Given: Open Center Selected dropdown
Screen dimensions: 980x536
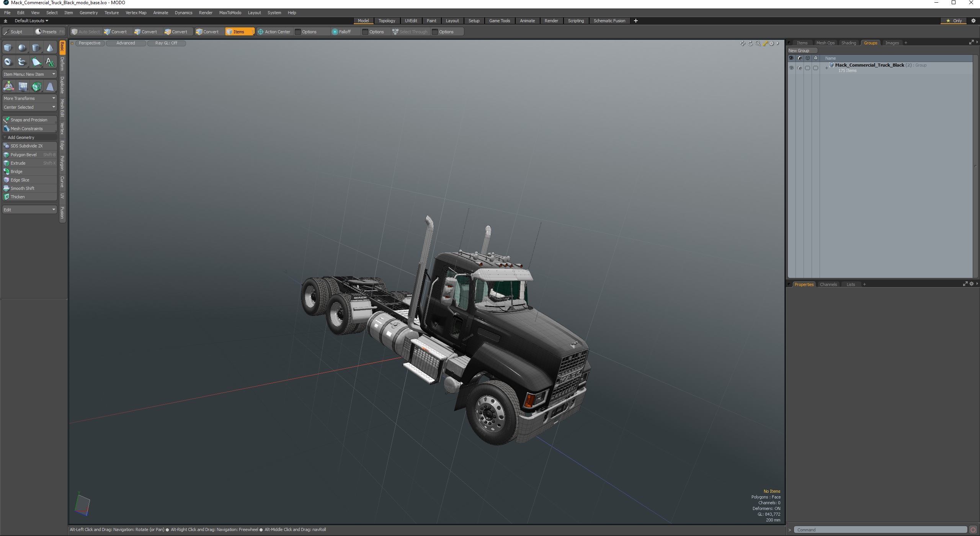Looking at the screenshot, I should (29, 107).
